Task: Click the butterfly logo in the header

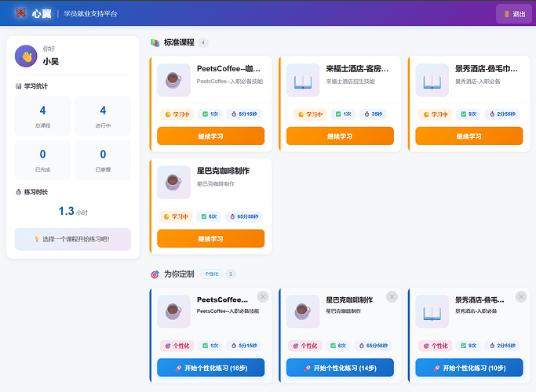Action: coord(21,13)
